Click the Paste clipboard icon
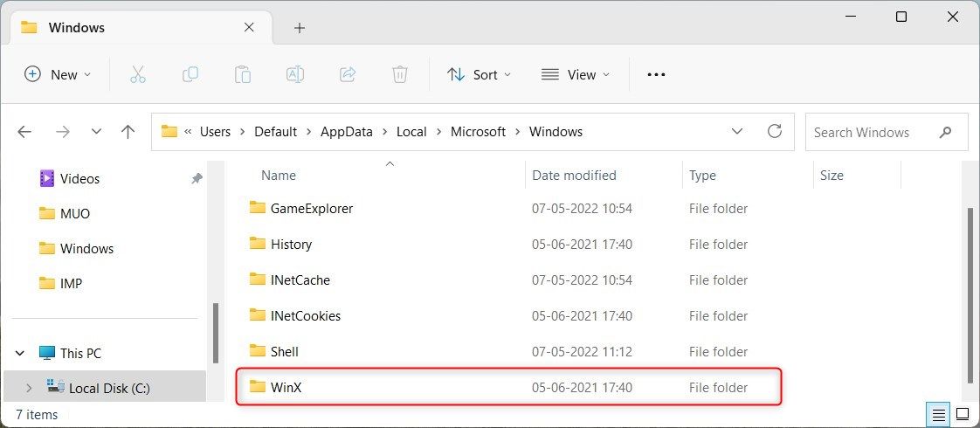The width and height of the screenshot is (980, 428). click(243, 74)
